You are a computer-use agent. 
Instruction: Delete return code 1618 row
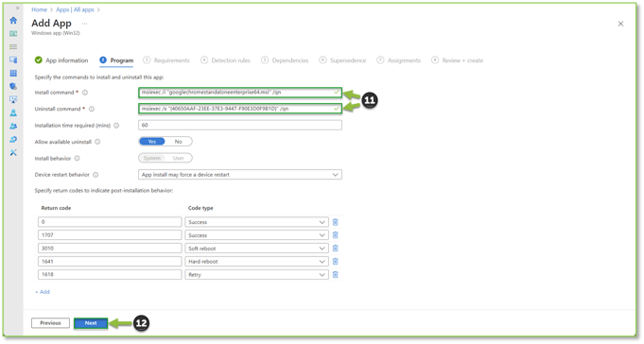pos(335,275)
